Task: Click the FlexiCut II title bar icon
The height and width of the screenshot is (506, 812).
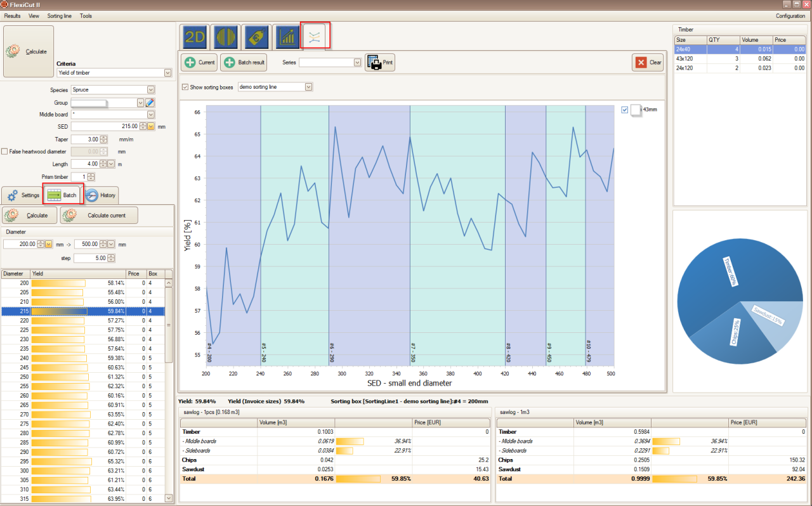Action: [4, 4]
